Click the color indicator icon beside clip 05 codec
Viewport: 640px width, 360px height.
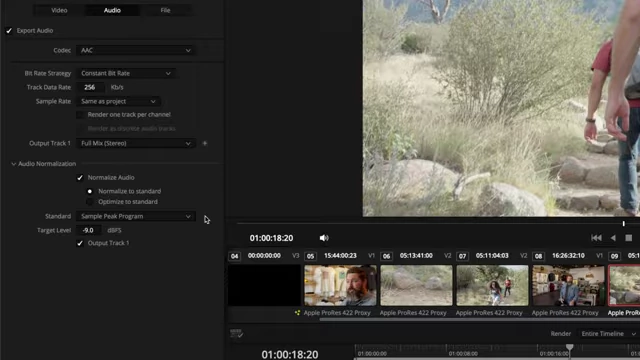coord(298,313)
